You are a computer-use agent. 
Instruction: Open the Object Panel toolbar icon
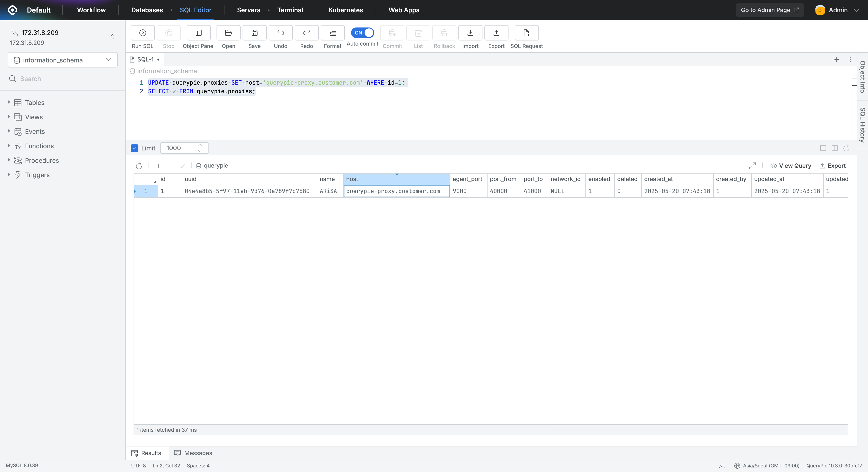pos(198,33)
